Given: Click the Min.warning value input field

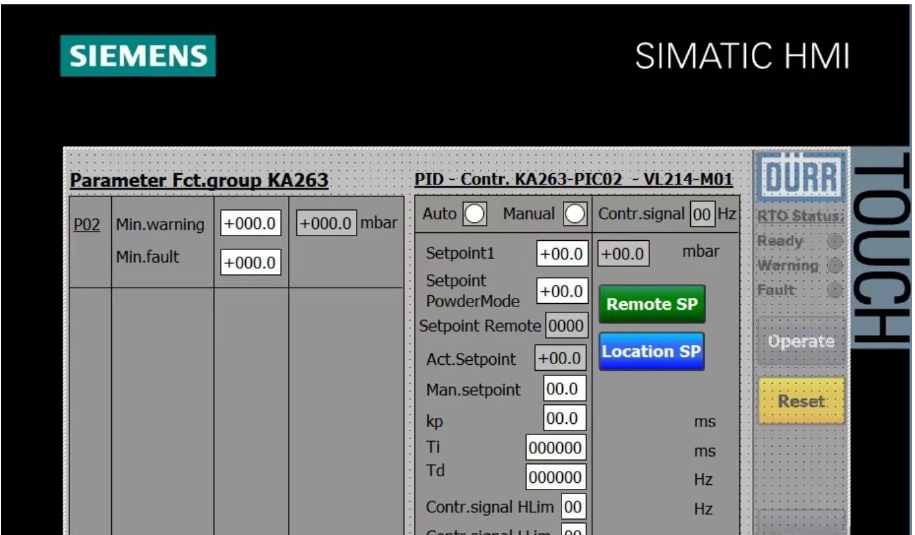Looking at the screenshot, I should [x=250, y=223].
